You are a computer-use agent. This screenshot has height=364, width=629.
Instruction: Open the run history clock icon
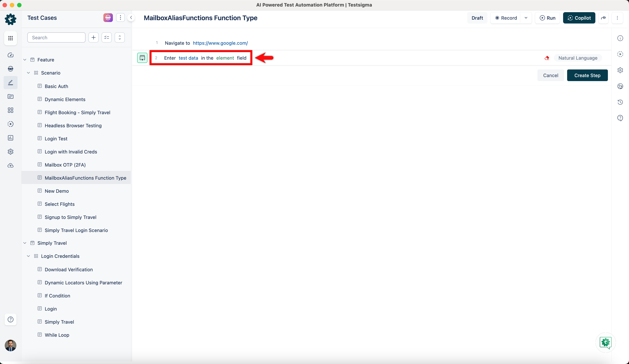620,102
